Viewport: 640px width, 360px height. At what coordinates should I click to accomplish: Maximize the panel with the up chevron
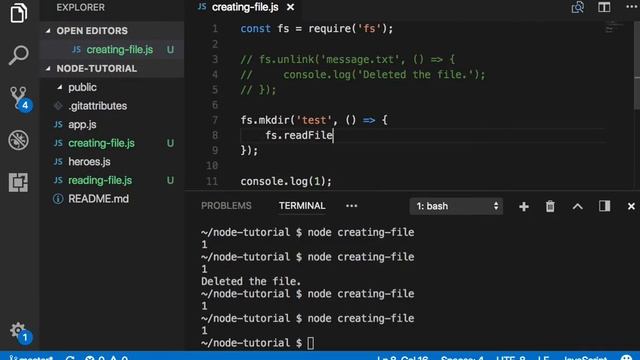point(577,207)
